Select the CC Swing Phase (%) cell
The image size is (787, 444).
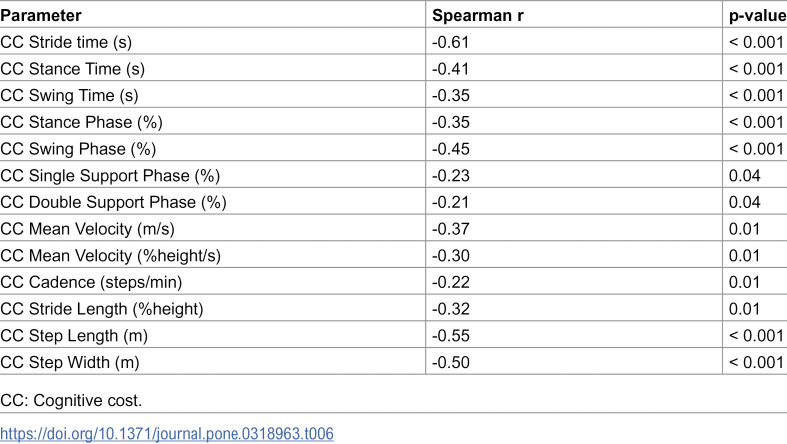(x=213, y=148)
